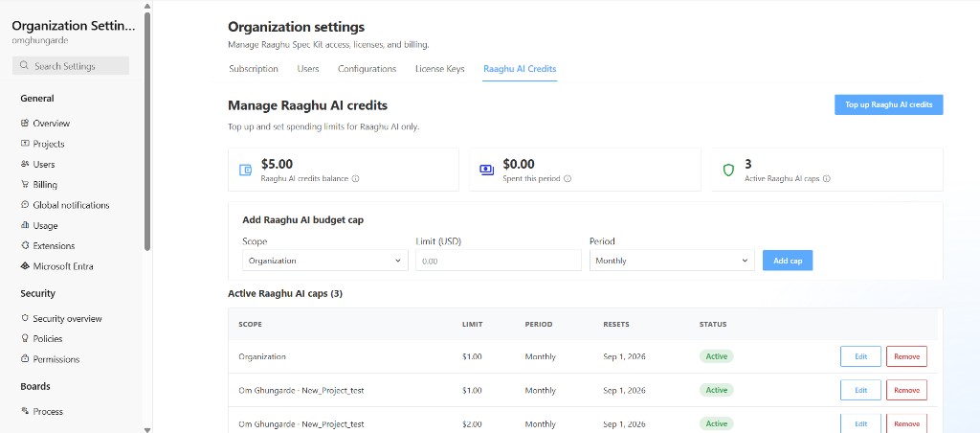The height and width of the screenshot is (433, 980).
Task: Open the Configurations tab
Action: [367, 69]
